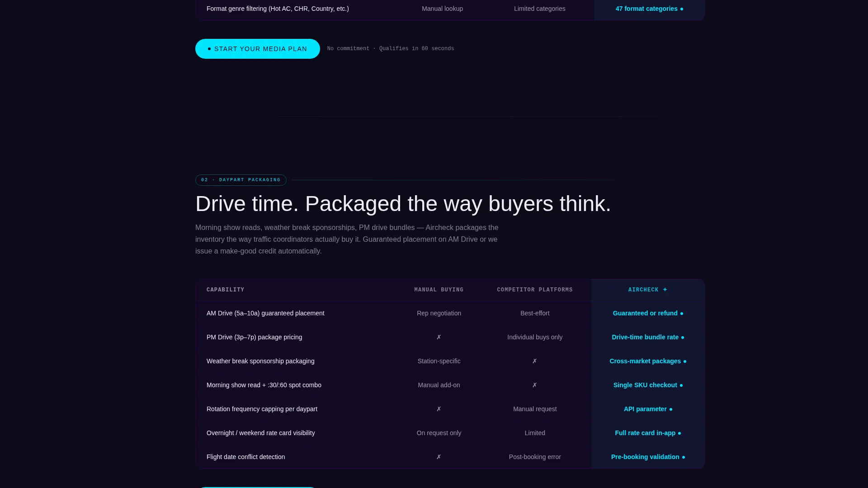Click the Cross-market packages cell
The height and width of the screenshot is (488, 868).
648,361
